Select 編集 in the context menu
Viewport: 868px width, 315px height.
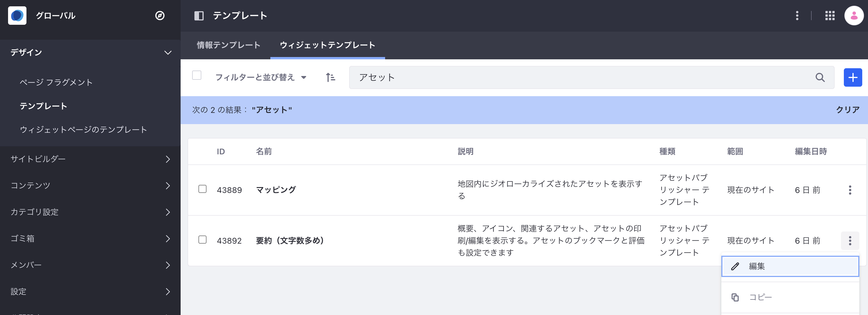pos(790,266)
